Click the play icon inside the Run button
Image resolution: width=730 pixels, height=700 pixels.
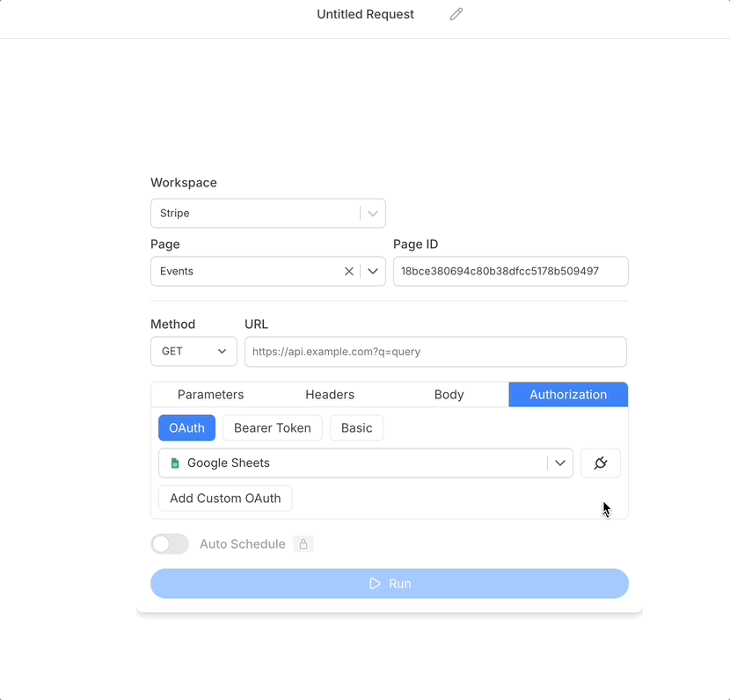tap(373, 583)
